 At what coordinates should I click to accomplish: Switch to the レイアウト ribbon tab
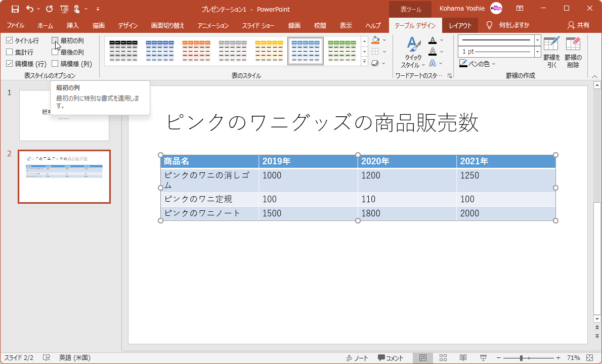tap(459, 25)
